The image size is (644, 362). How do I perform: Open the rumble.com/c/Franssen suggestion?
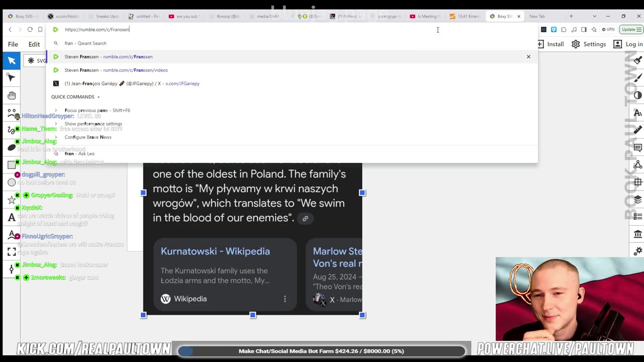point(292,57)
